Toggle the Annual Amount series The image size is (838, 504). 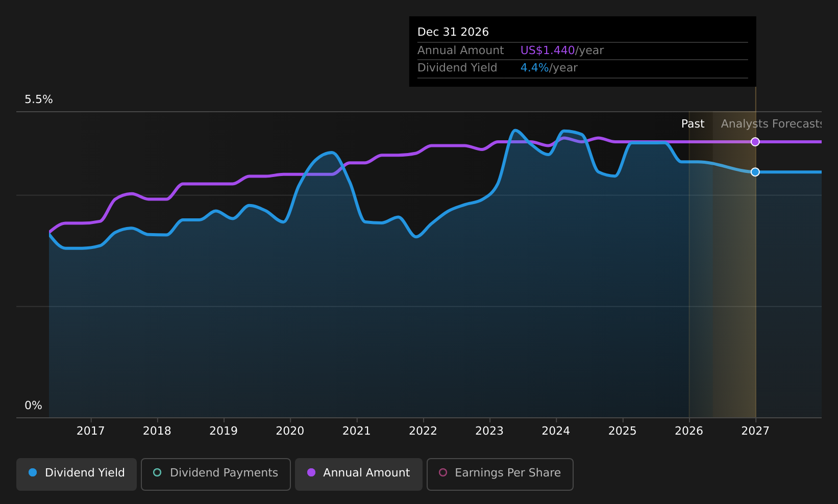coord(358,474)
